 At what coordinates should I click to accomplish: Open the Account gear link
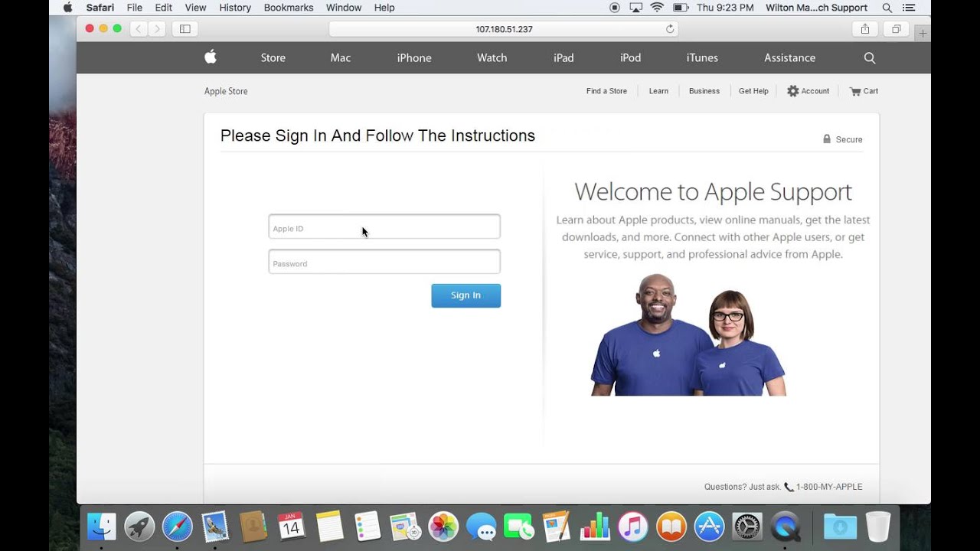808,91
